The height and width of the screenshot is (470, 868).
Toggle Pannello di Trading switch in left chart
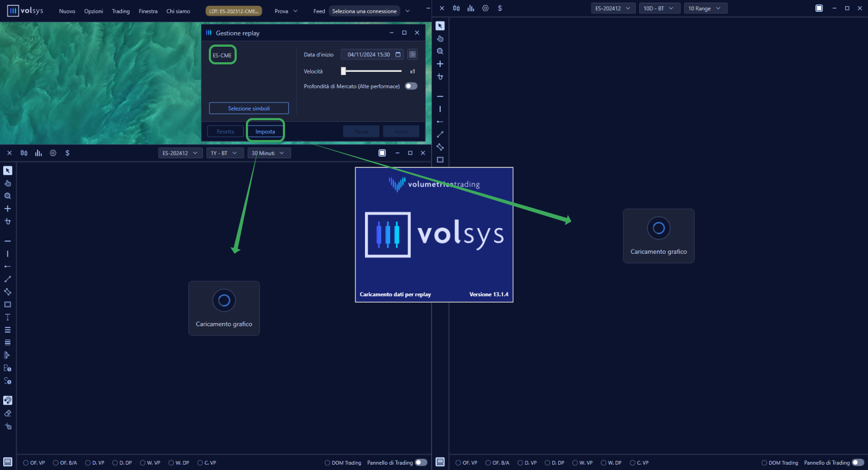click(421, 462)
